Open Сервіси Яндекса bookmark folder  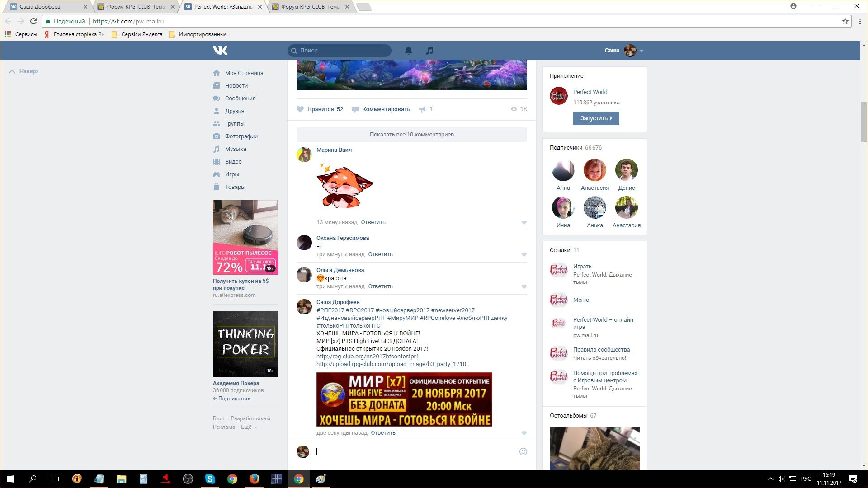[137, 34]
